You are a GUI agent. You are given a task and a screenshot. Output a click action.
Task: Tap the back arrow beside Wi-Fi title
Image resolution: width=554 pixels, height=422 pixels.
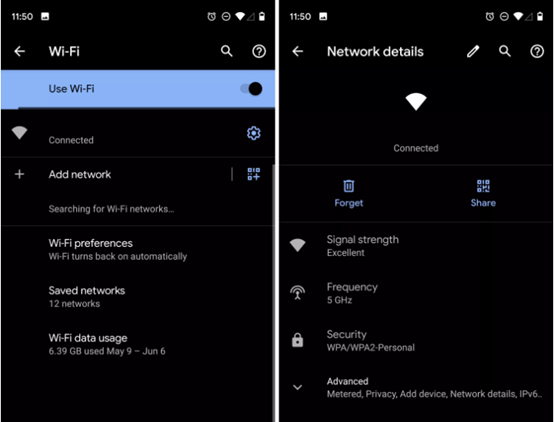tap(19, 52)
